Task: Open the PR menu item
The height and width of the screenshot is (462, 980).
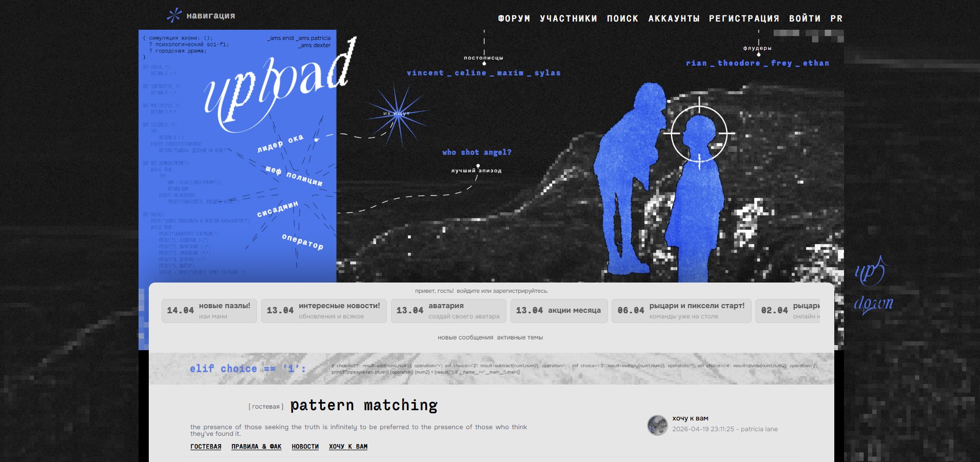Action: 836,18
